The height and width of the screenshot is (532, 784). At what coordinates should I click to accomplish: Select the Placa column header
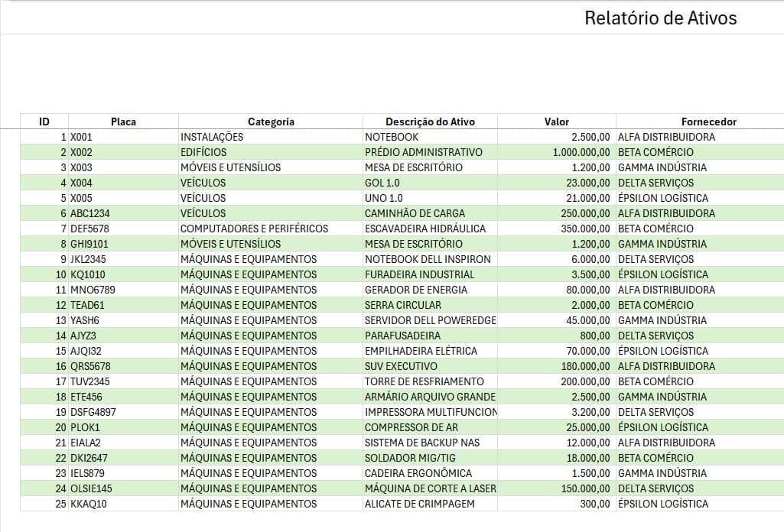click(x=123, y=122)
